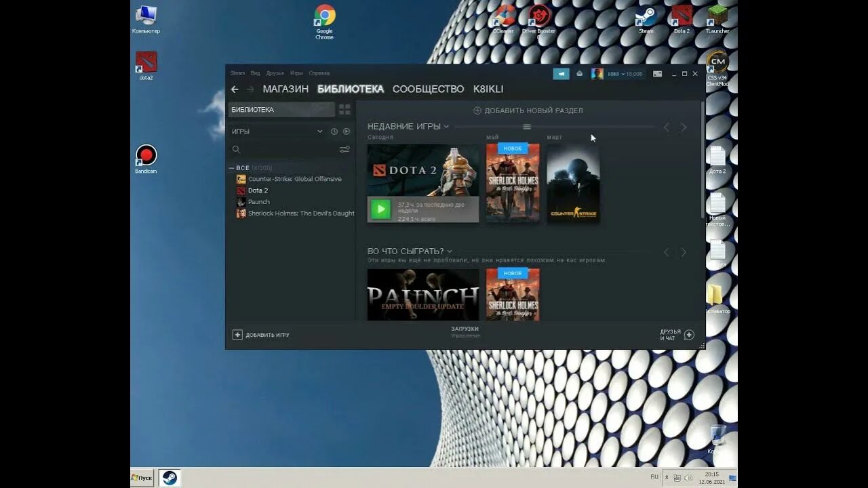Select Sherlock Holmes: The Devil's Daughter in list
868x488 pixels.
pyautogui.click(x=301, y=213)
